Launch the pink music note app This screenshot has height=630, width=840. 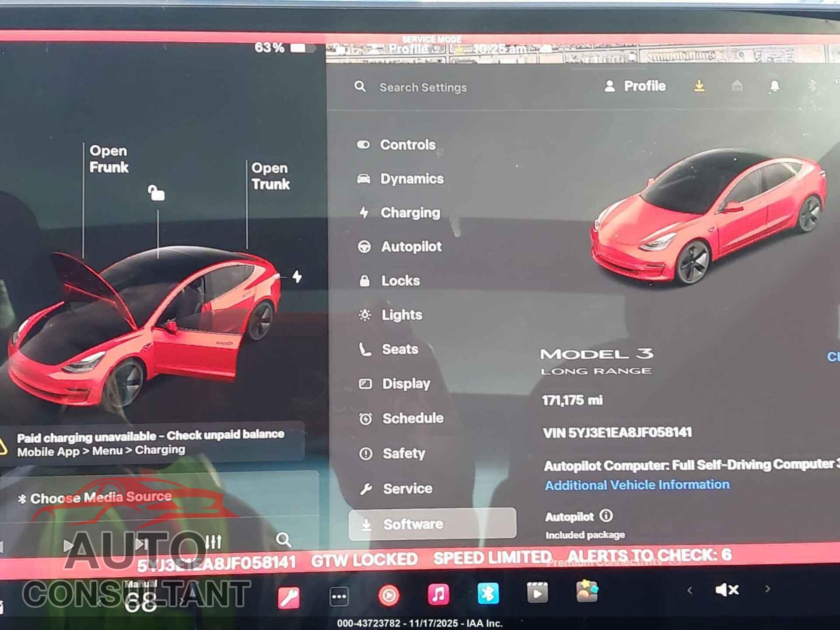(x=438, y=594)
